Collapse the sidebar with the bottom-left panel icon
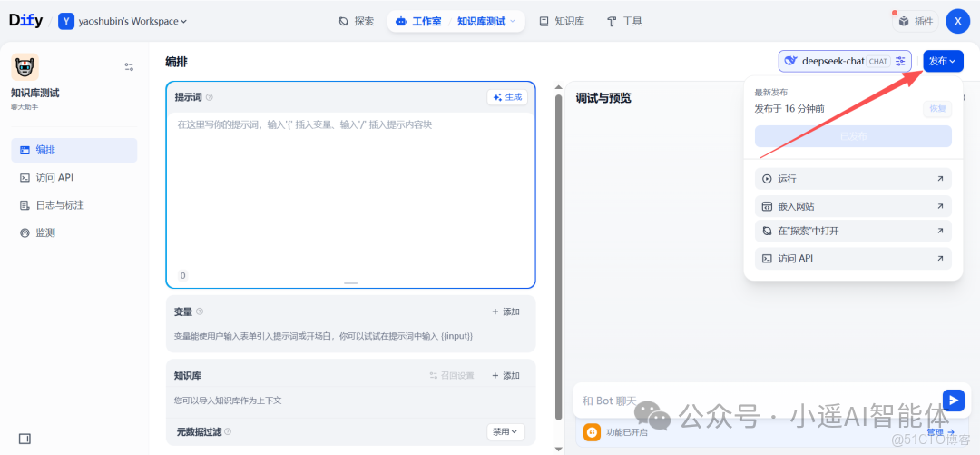980x455 pixels. point(25,439)
